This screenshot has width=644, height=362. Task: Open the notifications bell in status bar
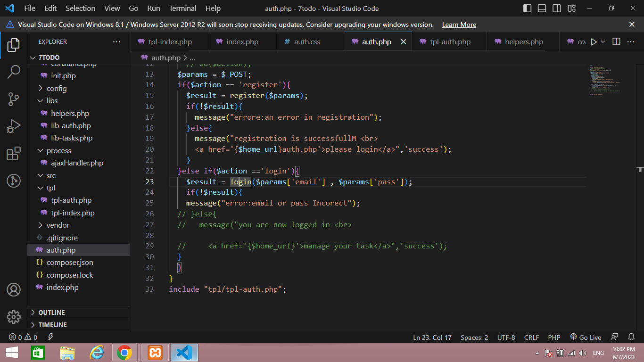point(631,337)
